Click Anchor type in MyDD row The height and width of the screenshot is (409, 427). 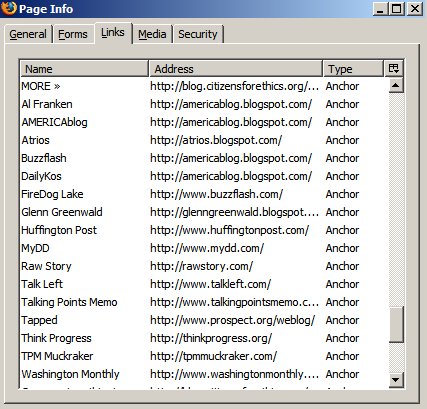coord(342,248)
